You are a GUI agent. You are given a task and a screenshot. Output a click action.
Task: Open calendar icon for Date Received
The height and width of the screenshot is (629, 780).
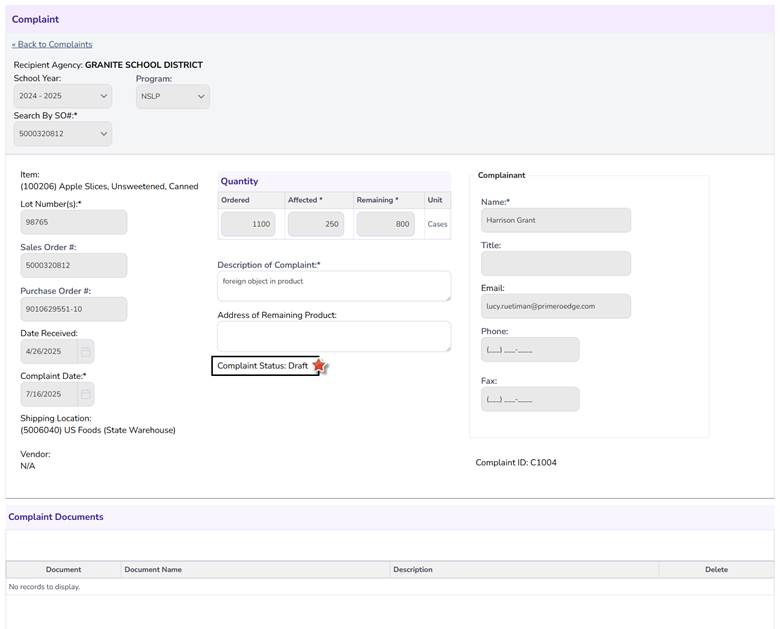(86, 352)
